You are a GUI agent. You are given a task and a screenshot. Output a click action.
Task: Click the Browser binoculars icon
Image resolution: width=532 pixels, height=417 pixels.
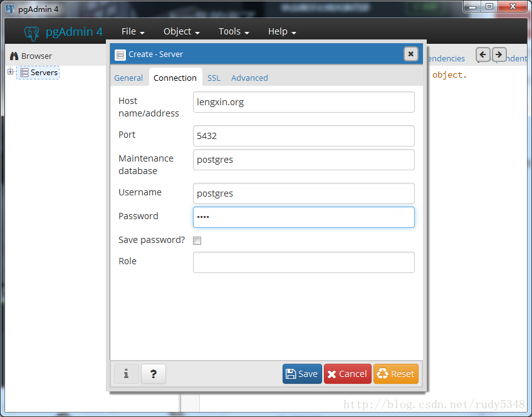pos(14,56)
